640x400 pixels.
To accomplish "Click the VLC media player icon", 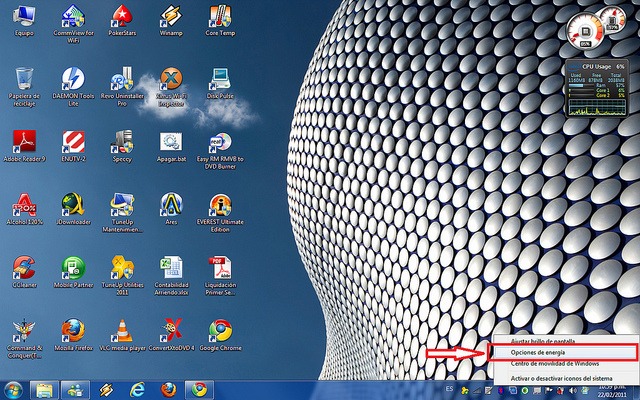I will [x=122, y=330].
